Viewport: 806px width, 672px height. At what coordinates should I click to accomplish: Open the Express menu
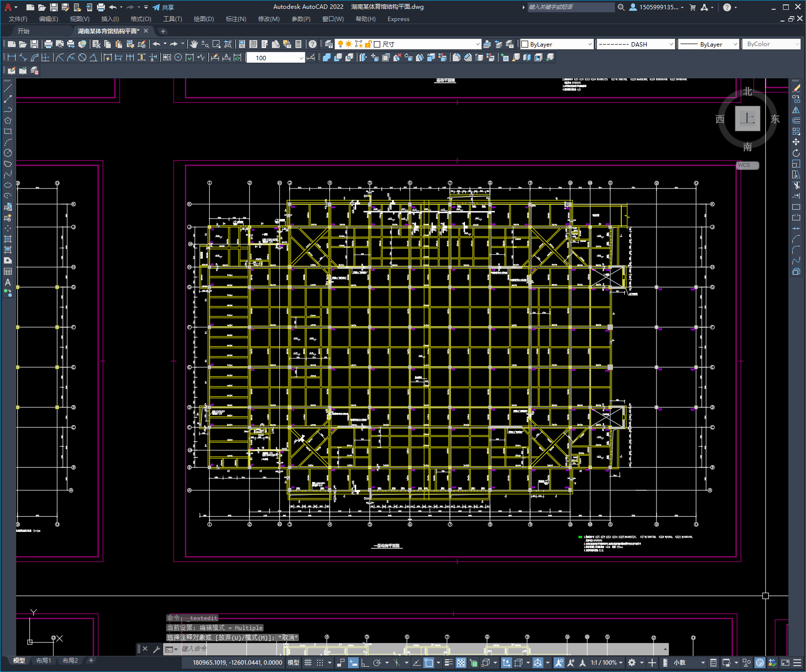(x=398, y=19)
